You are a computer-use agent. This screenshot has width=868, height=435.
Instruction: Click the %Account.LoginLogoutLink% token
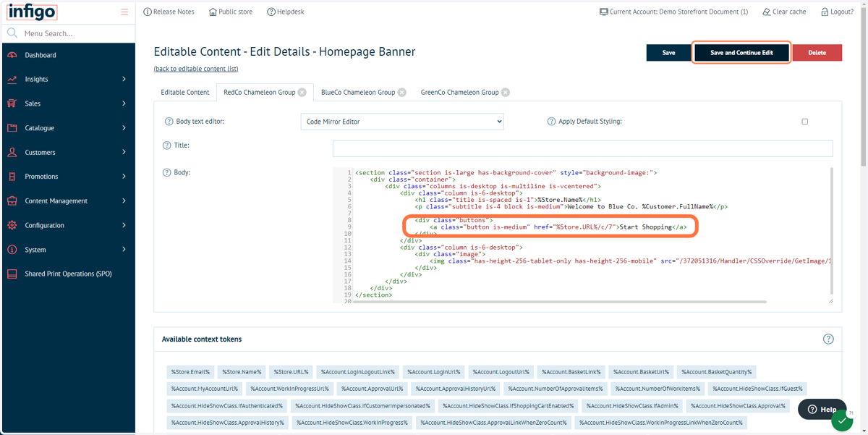pyautogui.click(x=358, y=372)
